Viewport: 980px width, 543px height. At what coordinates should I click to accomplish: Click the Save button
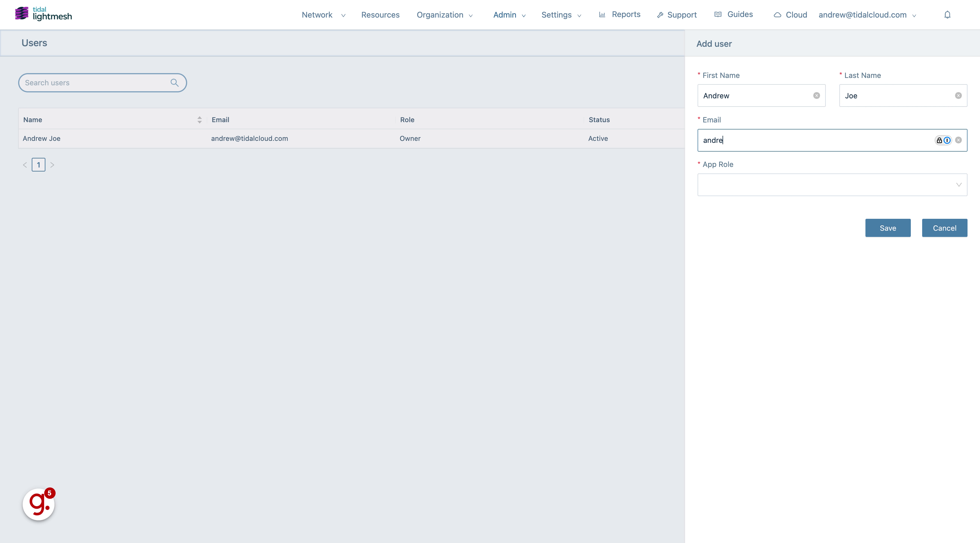(x=888, y=227)
